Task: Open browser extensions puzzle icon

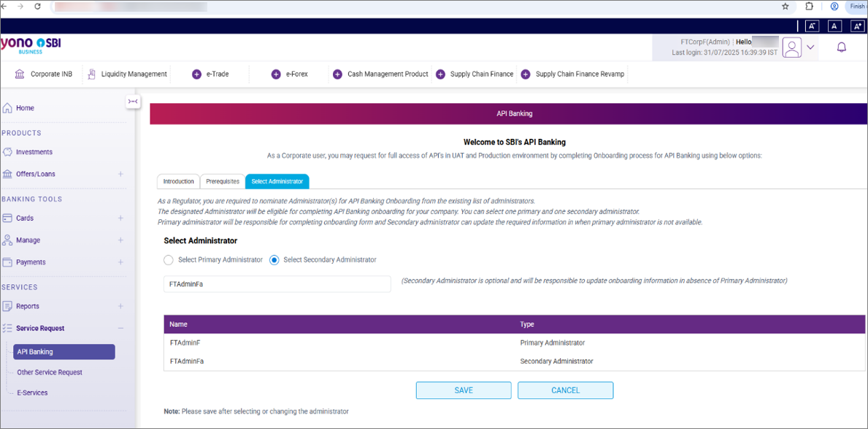Action: (810, 6)
